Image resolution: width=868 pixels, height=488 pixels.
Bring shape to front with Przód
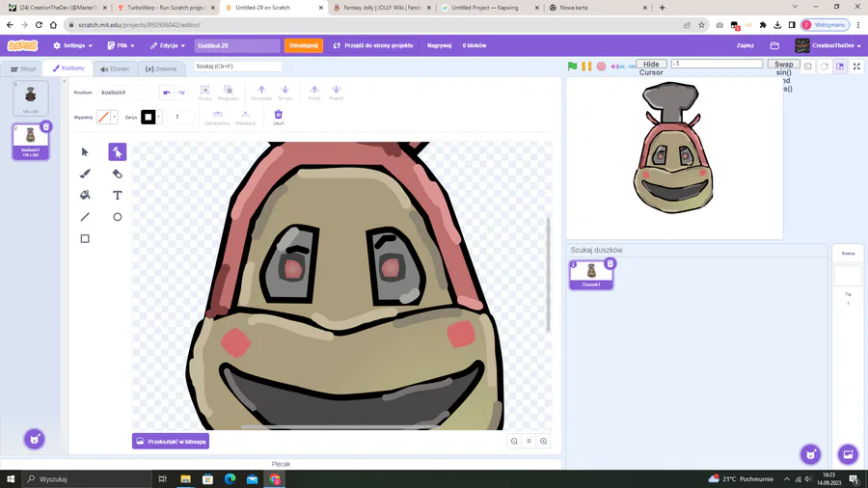[314, 93]
